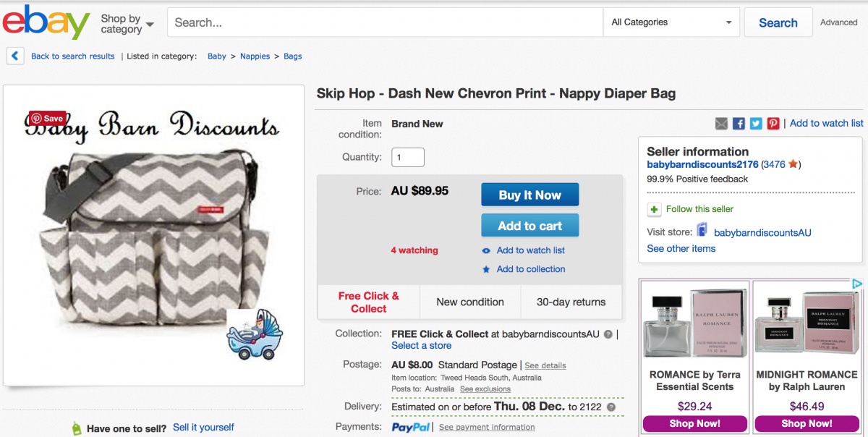Open the AdChoices icon on the advertisement
Screen dimensions: 868x437
[856, 284]
